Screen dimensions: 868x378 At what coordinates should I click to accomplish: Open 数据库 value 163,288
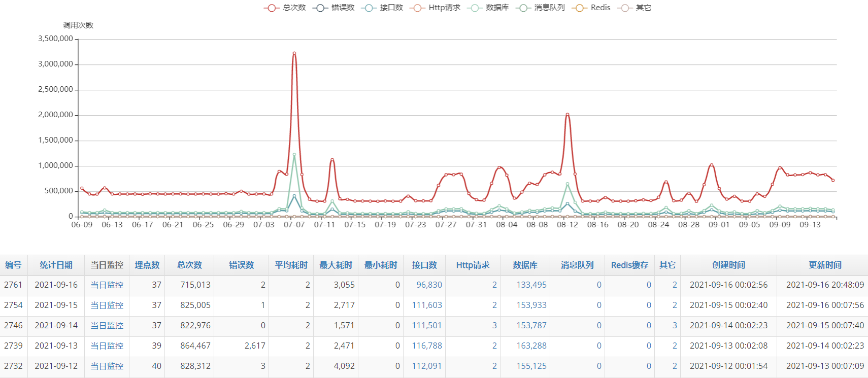coord(531,346)
